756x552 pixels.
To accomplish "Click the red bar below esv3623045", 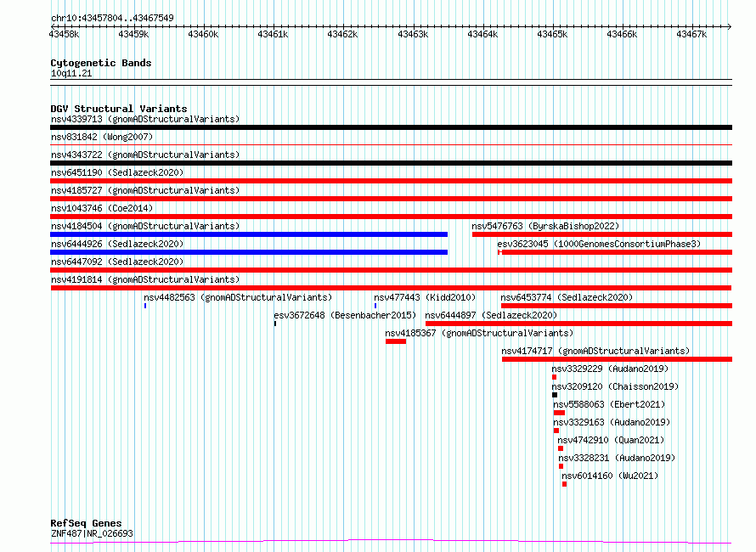I will [615, 252].
